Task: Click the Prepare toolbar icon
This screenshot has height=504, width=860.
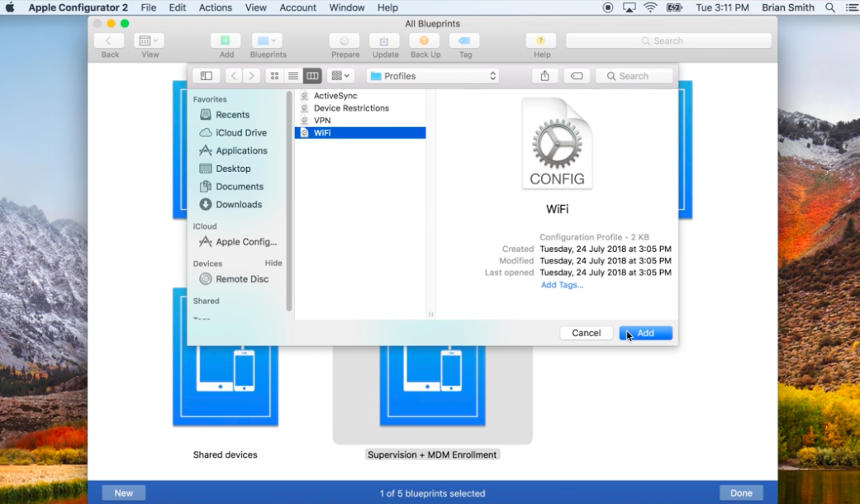Action: (x=344, y=40)
